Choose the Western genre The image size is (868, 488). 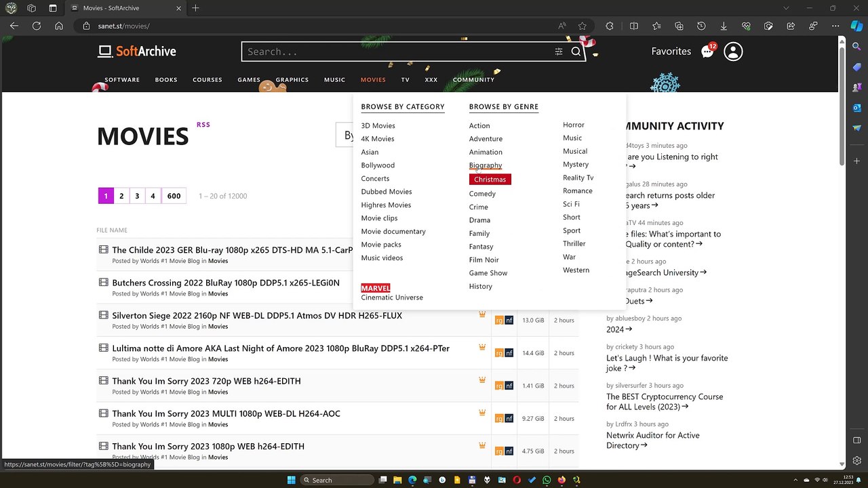click(x=576, y=270)
